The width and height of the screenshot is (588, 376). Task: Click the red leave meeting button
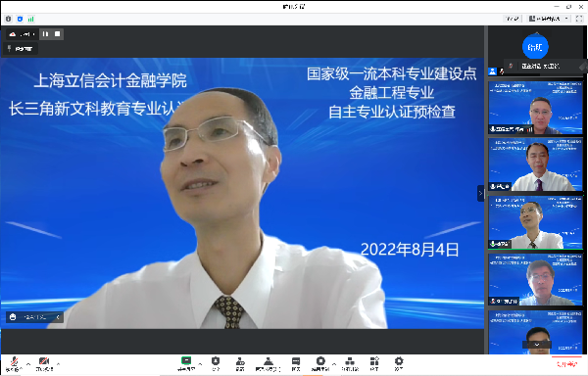tap(566, 363)
